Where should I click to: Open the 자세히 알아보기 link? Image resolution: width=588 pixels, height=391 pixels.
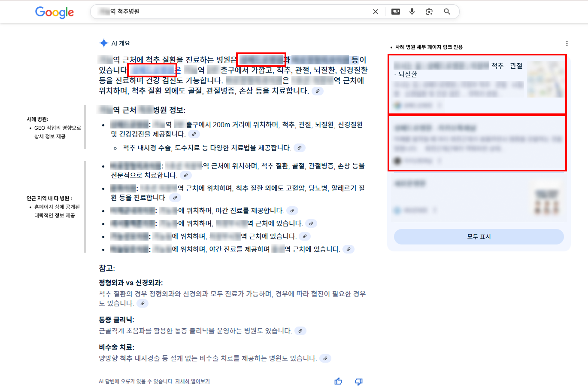coord(192,381)
